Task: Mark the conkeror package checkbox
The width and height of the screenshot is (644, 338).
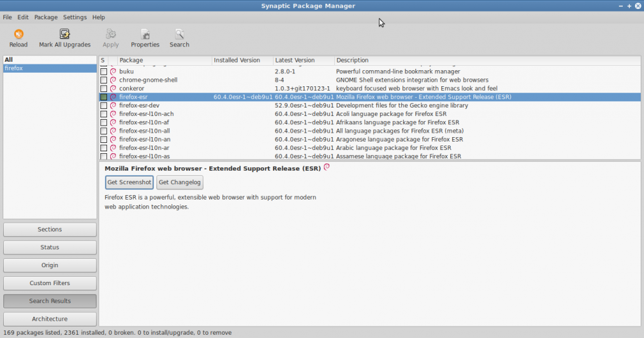Action: (x=104, y=88)
